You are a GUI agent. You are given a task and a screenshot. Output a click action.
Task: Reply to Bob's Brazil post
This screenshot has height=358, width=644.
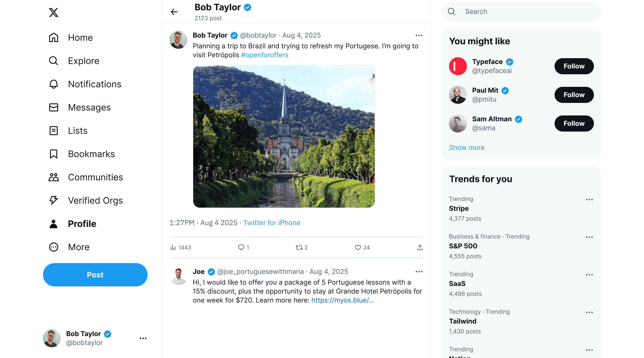click(x=241, y=247)
